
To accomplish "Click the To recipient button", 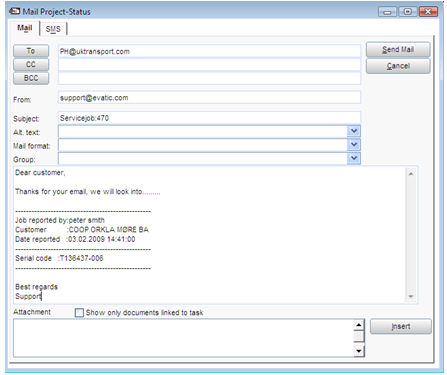I will (x=31, y=51).
